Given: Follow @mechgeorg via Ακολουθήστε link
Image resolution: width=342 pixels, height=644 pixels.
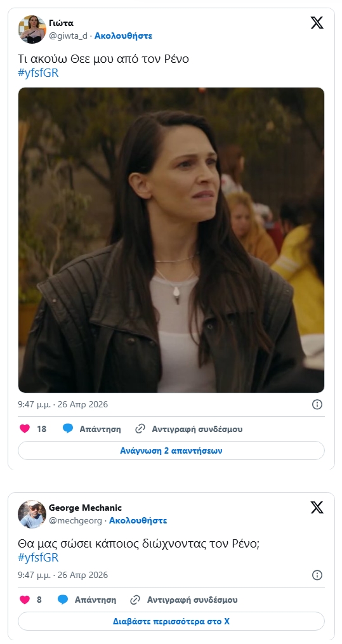Looking at the screenshot, I should pyautogui.click(x=138, y=520).
